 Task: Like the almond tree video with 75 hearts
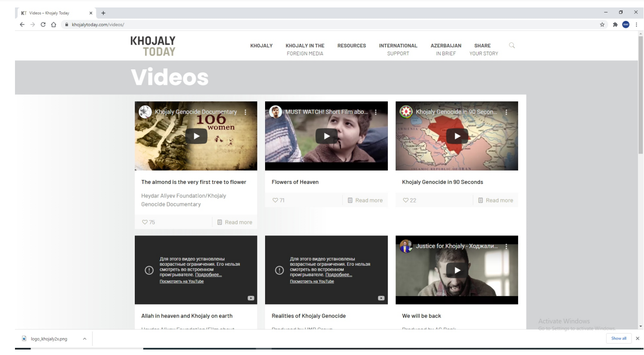(x=149, y=222)
